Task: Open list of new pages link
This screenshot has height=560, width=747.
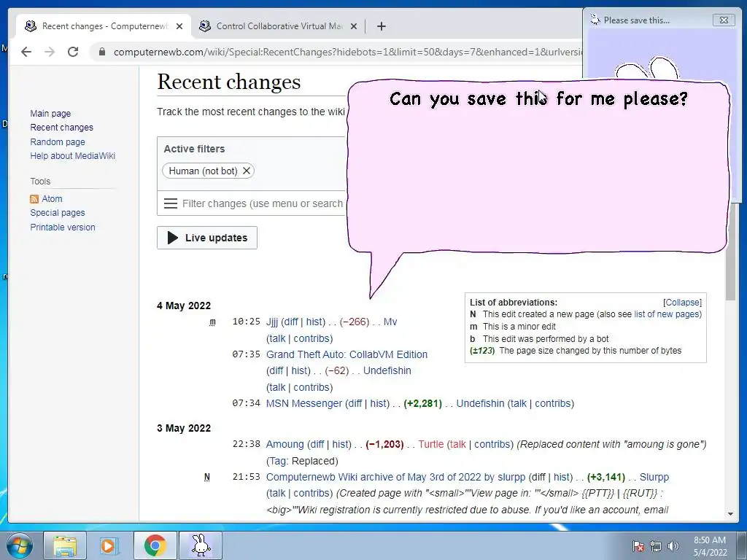Action: tap(666, 314)
